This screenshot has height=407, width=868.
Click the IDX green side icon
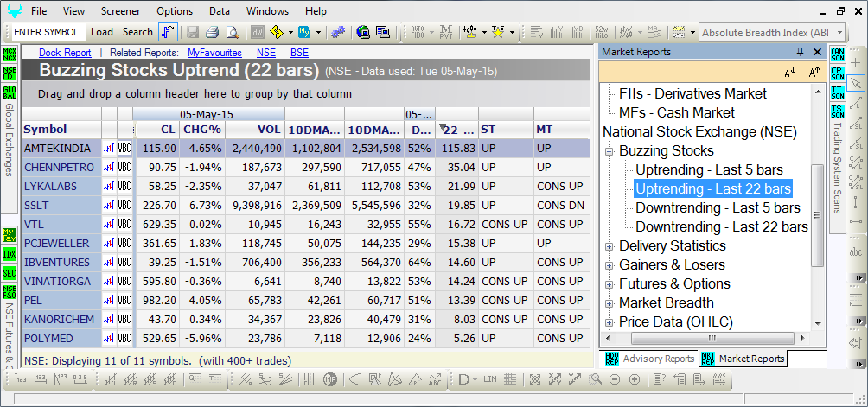[x=10, y=254]
